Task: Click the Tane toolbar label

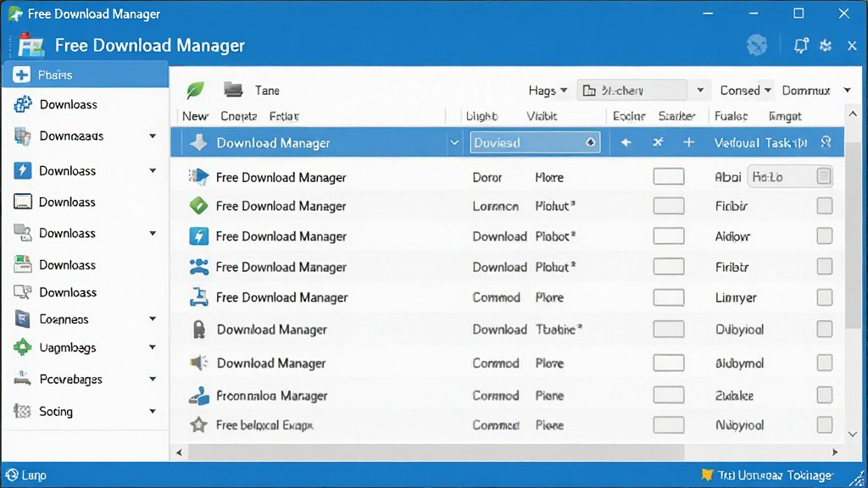Action: (267, 90)
